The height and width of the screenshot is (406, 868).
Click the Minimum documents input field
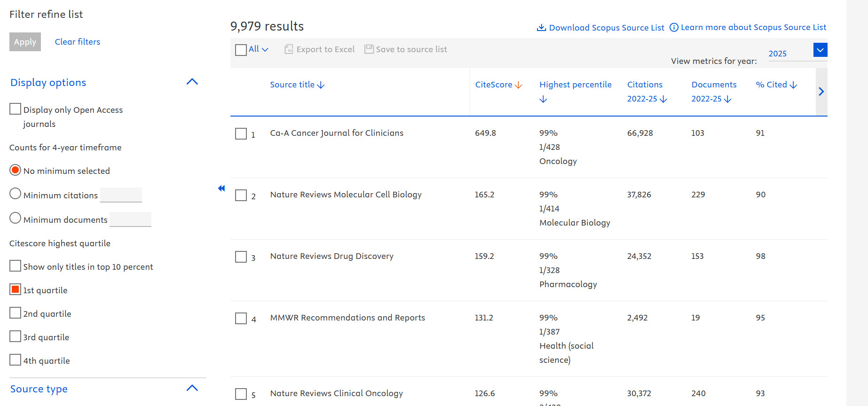tap(130, 219)
